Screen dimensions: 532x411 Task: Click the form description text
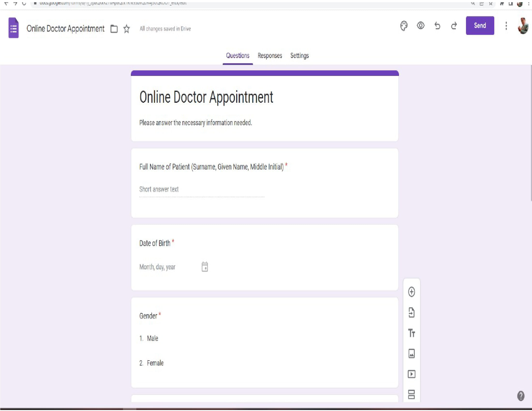coord(195,123)
